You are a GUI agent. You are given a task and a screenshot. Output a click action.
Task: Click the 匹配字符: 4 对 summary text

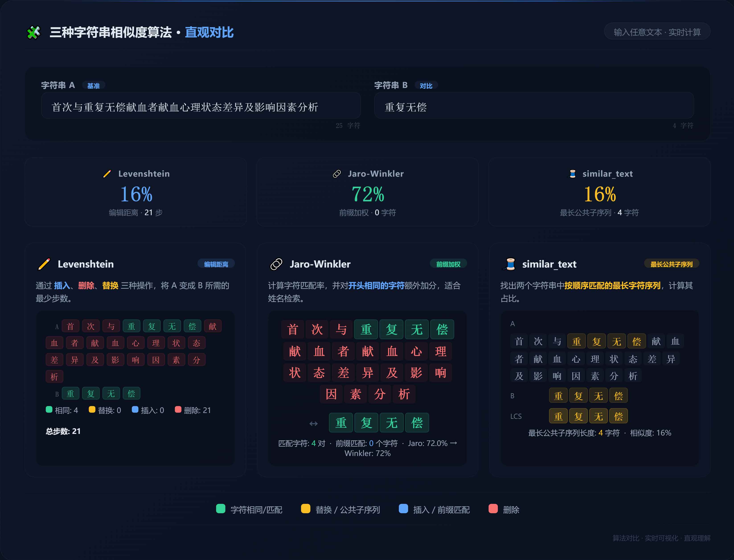[301, 443]
